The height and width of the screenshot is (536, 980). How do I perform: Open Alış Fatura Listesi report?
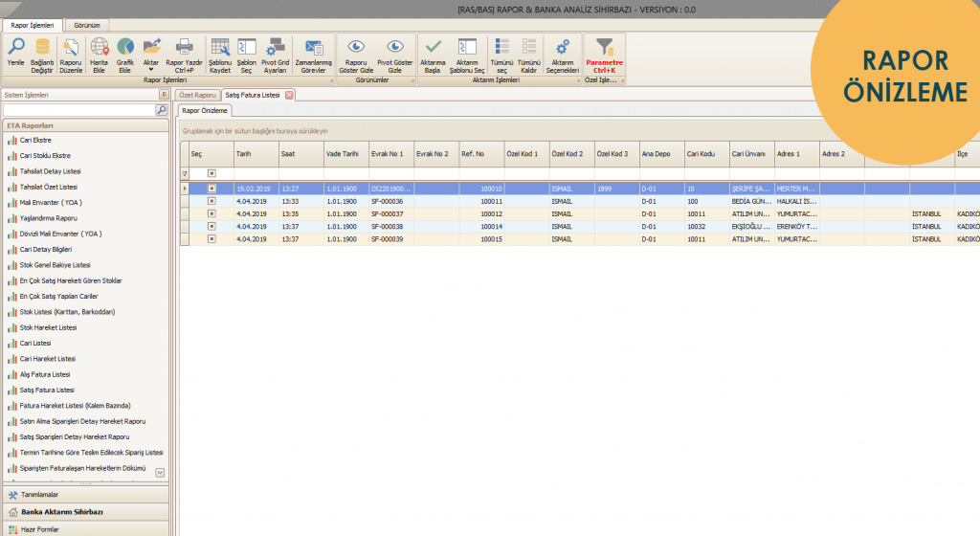[45, 374]
